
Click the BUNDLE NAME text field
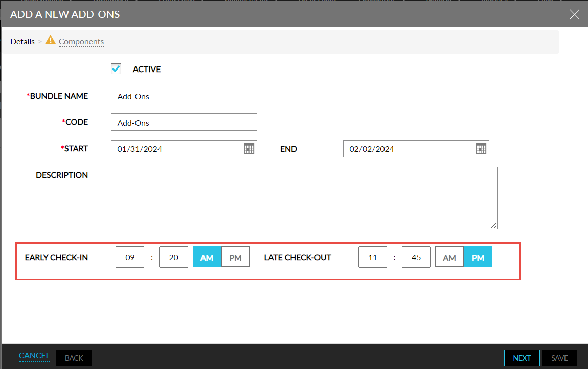click(x=184, y=96)
